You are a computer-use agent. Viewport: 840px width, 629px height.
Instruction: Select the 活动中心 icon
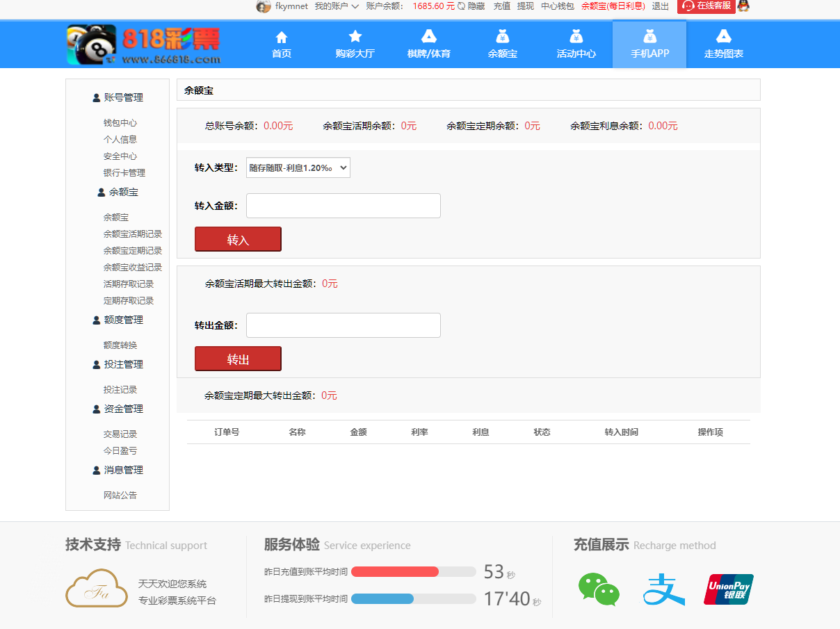point(575,36)
